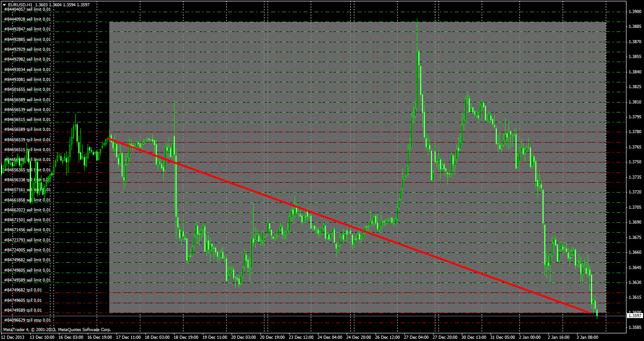The width and height of the screenshot is (644, 341).
Task: Click price scale value 1.3645
Action: point(635,268)
